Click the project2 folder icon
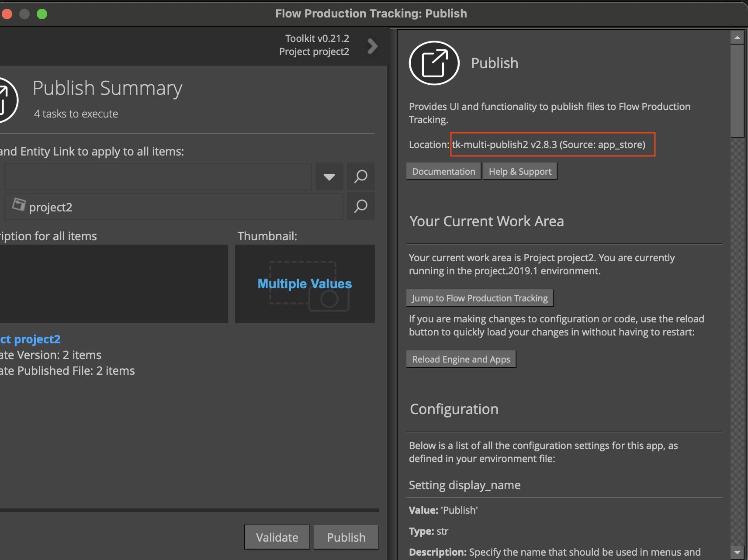This screenshot has height=560, width=748. pyautogui.click(x=19, y=204)
